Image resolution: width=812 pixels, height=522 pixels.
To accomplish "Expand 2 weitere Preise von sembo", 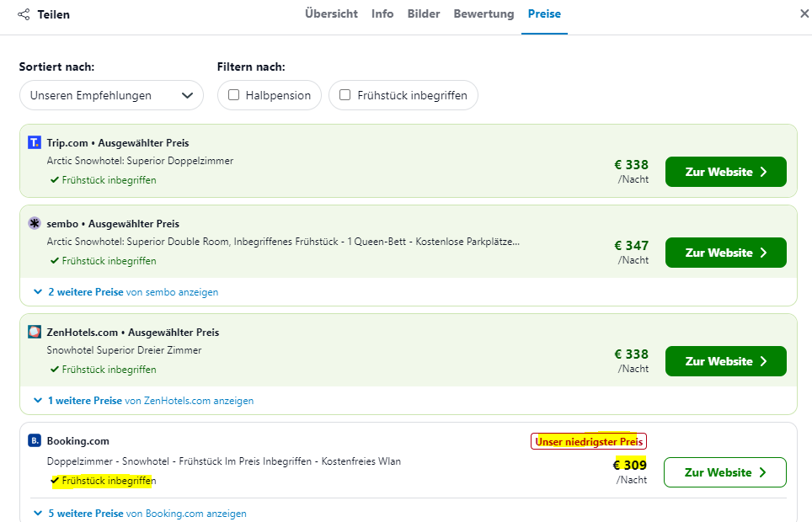I will (x=126, y=292).
